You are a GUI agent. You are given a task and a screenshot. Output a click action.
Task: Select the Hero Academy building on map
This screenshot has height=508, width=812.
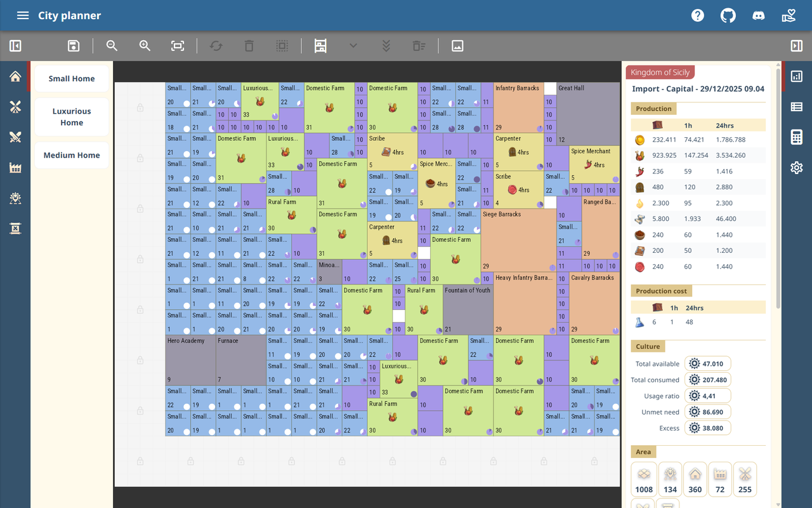(x=190, y=360)
